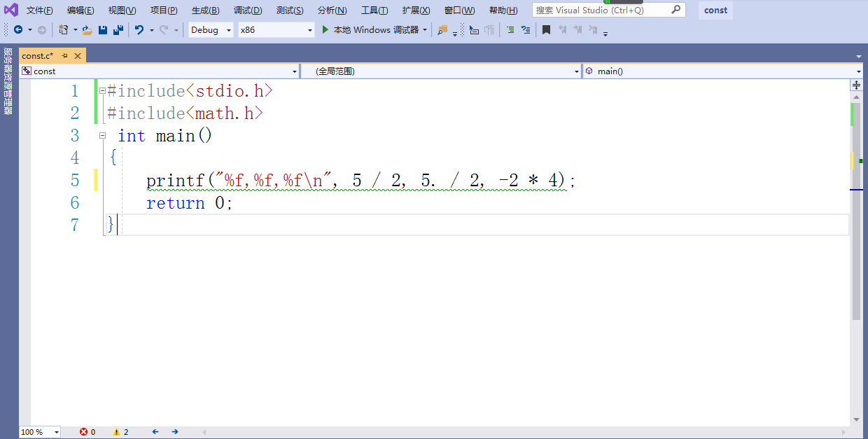This screenshot has width=868, height=439.
Task: Open the 窗口(W) menu
Action: tap(459, 11)
